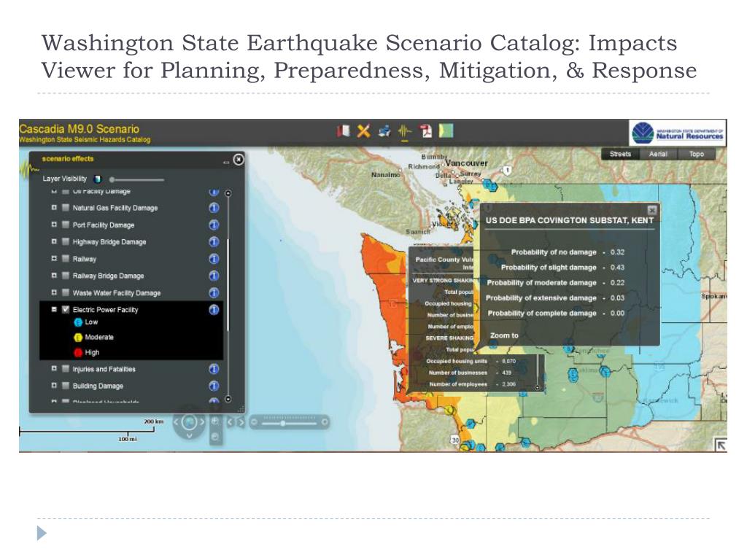Click the blue Low legend symbol
Viewport: 747px width, 560px height.
pos(78,322)
